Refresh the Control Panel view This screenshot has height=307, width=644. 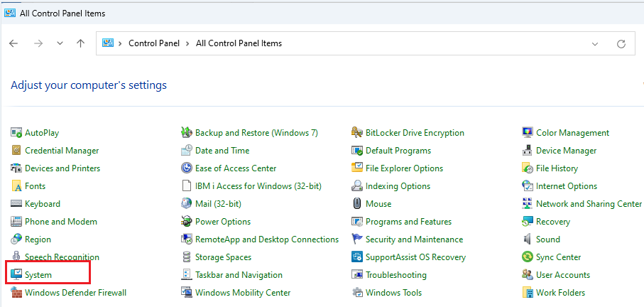click(x=621, y=43)
